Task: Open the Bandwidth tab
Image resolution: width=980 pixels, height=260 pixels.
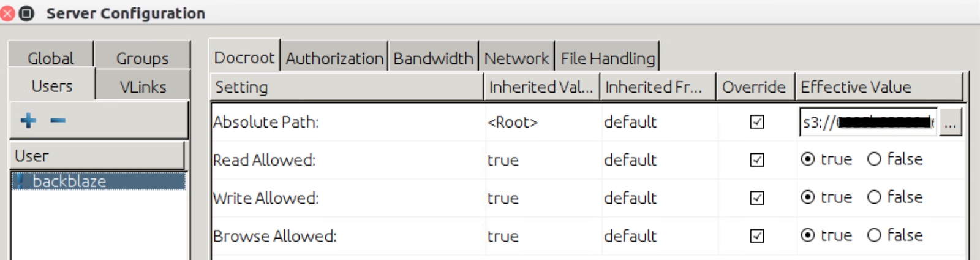Action: 433,58
